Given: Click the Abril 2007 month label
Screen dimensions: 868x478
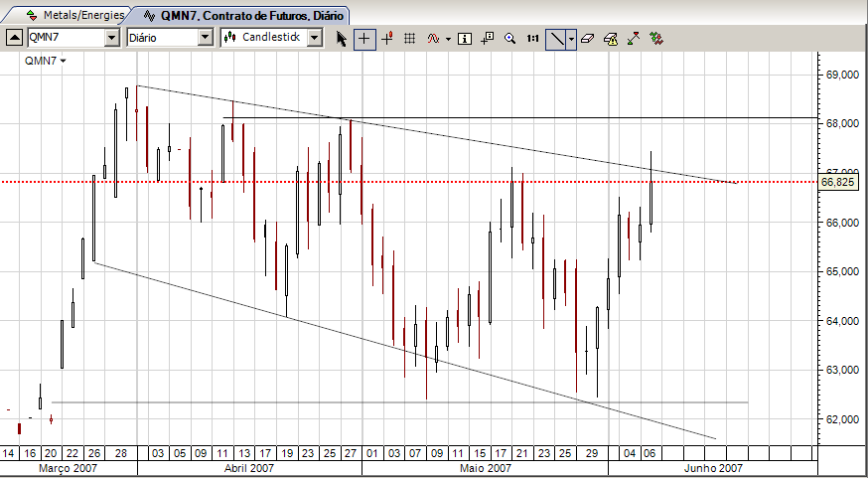Looking at the screenshot, I should click(x=249, y=468).
